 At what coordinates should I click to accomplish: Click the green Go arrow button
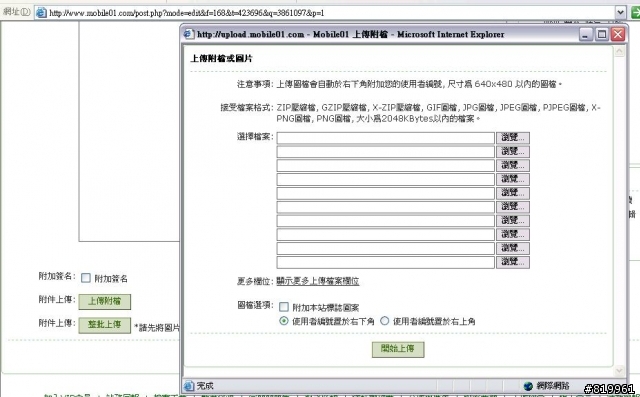(635, 12)
